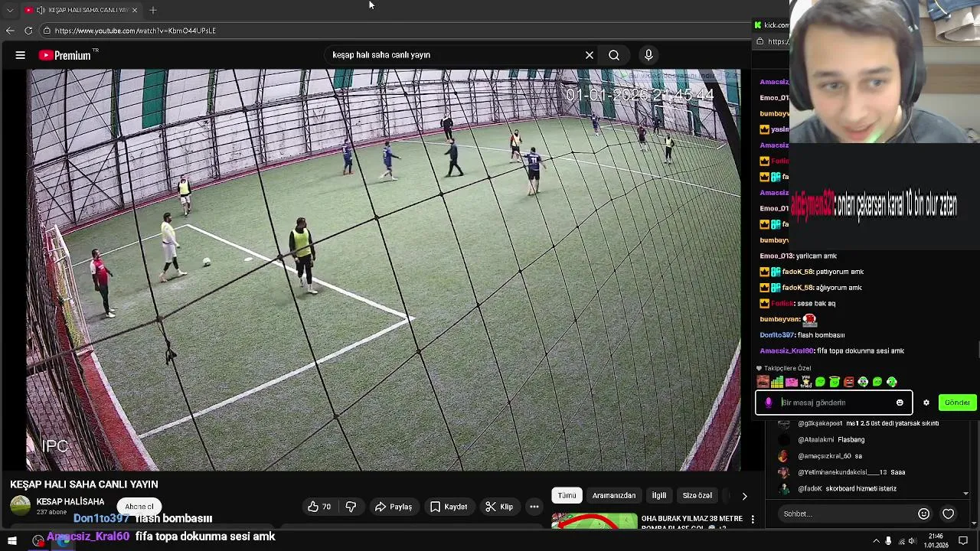The image size is (980, 551).
Task: Select the İlgili filter chip
Action: click(658, 495)
